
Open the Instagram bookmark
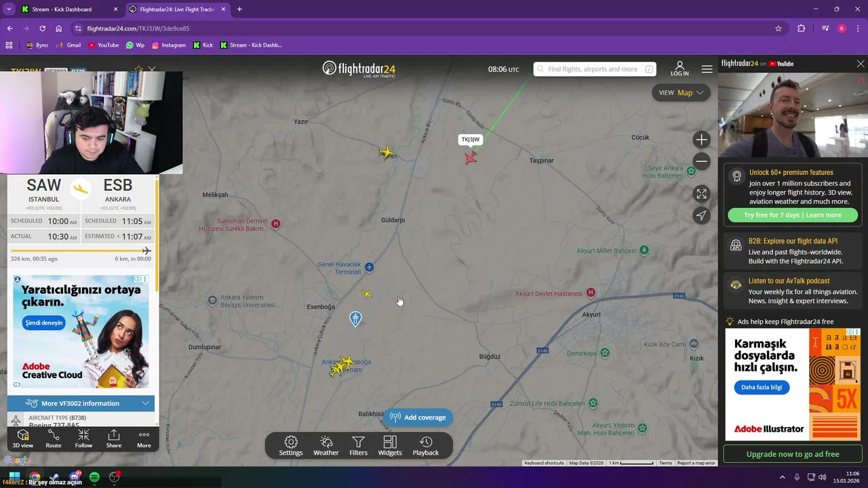[x=168, y=45]
